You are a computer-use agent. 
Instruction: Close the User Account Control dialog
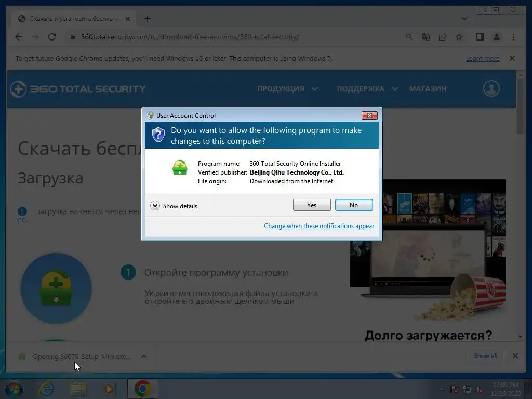point(369,116)
